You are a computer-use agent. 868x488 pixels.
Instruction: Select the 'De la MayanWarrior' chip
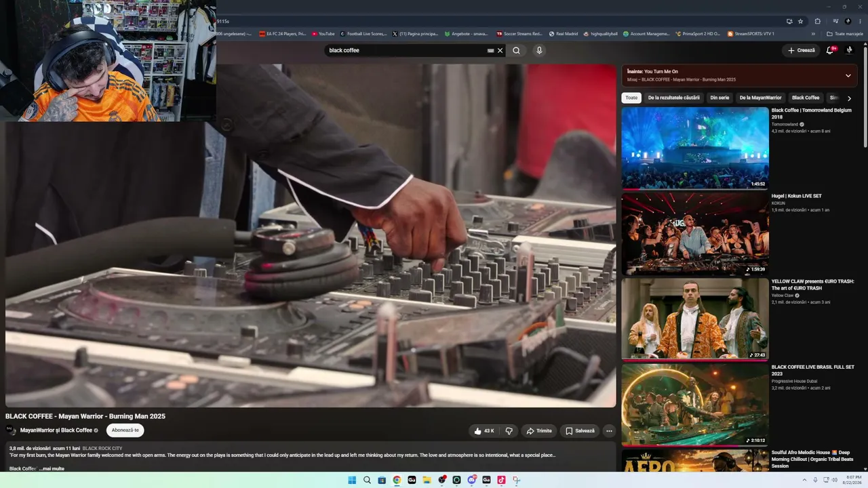tap(760, 98)
